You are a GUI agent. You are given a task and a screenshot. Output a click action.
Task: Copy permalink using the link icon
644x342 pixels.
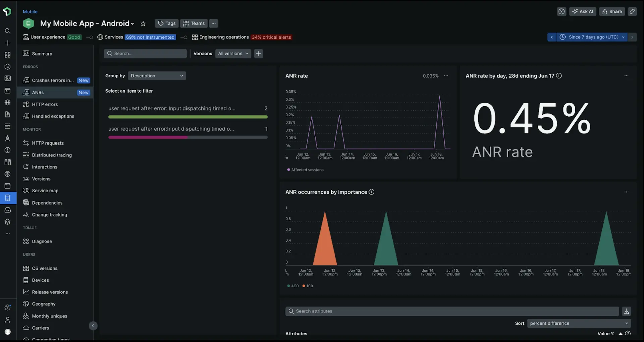click(632, 12)
